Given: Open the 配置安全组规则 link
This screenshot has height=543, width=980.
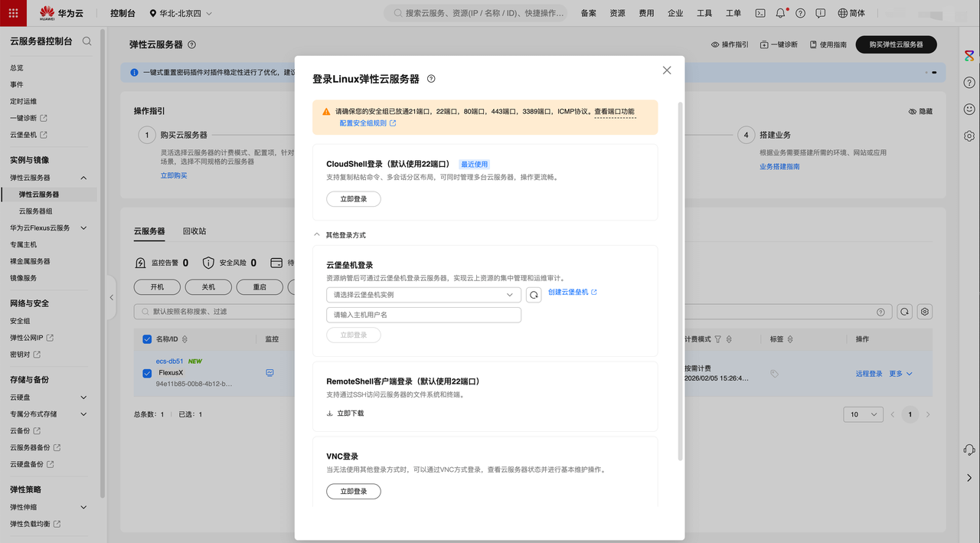Looking at the screenshot, I should pyautogui.click(x=367, y=123).
